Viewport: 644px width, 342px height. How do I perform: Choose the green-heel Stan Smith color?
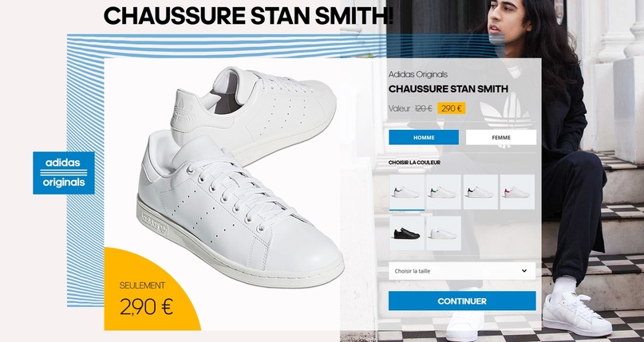[x=444, y=192]
